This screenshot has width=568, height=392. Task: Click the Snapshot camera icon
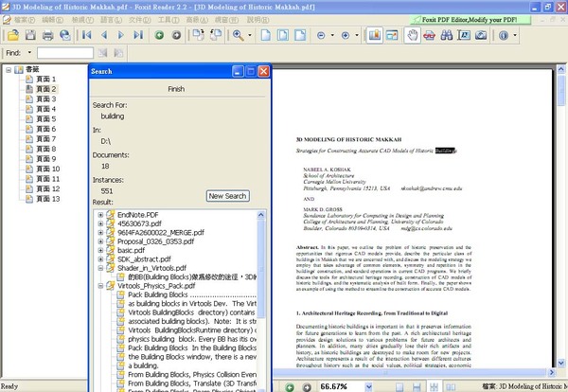pos(481,35)
